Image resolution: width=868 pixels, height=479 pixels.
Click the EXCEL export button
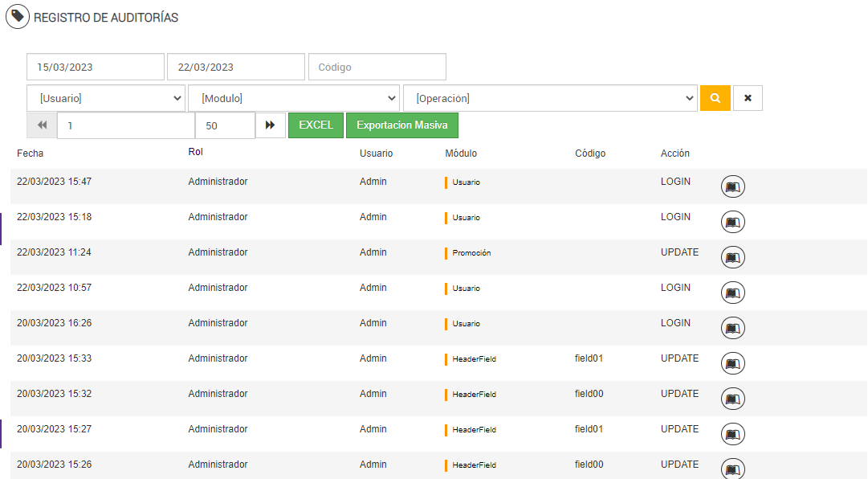(x=316, y=125)
